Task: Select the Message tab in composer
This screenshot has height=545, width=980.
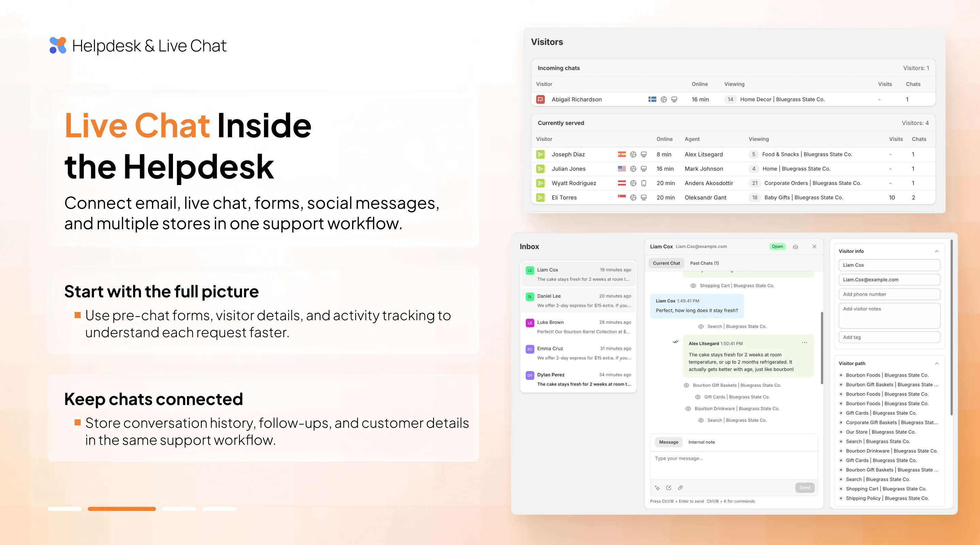Action: (x=668, y=442)
